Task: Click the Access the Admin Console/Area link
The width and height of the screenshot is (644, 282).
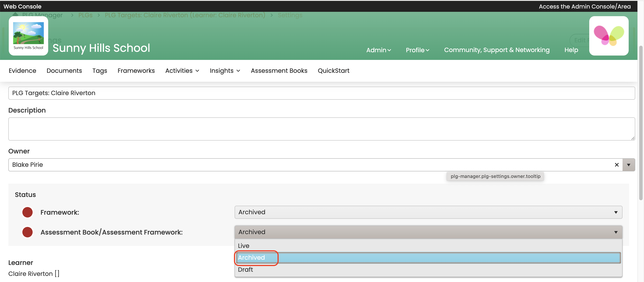Action: tap(584, 7)
